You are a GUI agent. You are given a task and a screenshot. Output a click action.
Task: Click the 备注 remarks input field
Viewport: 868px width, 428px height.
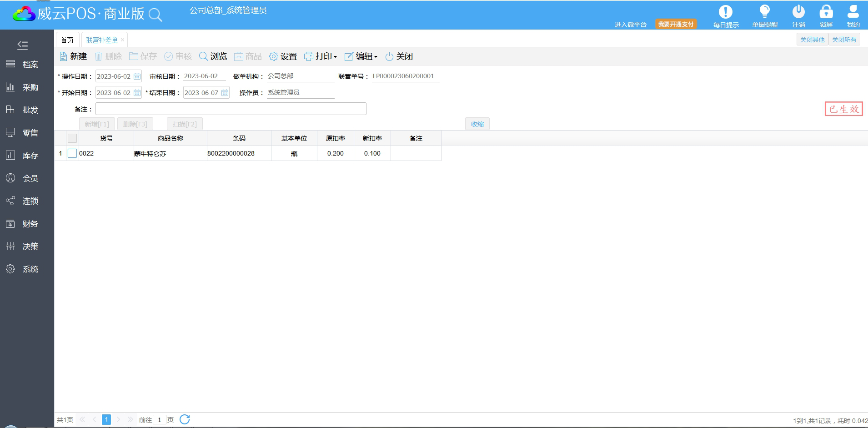point(231,109)
